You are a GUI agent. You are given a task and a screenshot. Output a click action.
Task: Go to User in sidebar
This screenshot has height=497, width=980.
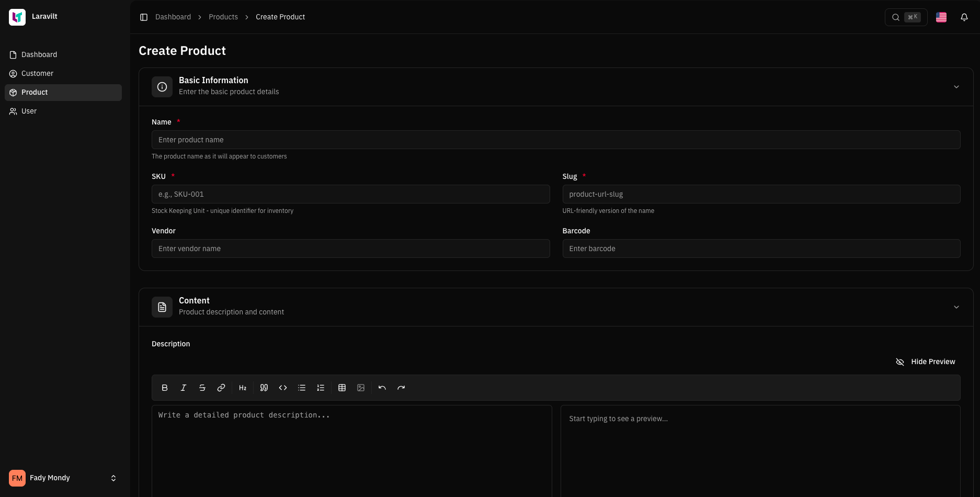point(29,111)
